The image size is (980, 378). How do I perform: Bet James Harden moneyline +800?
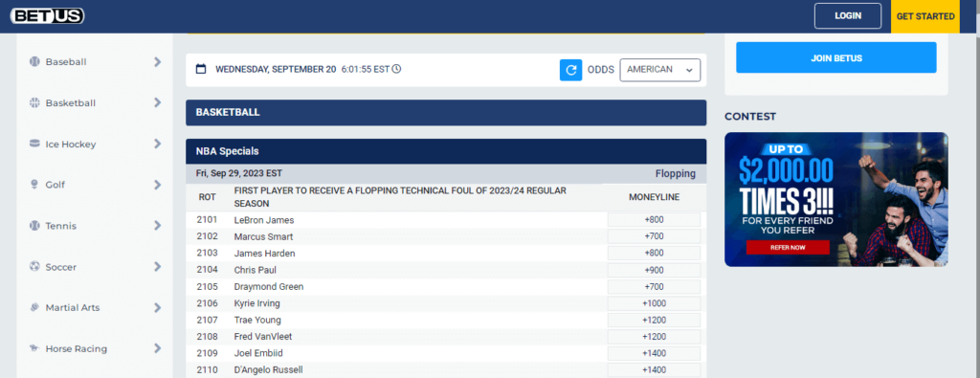tap(654, 254)
